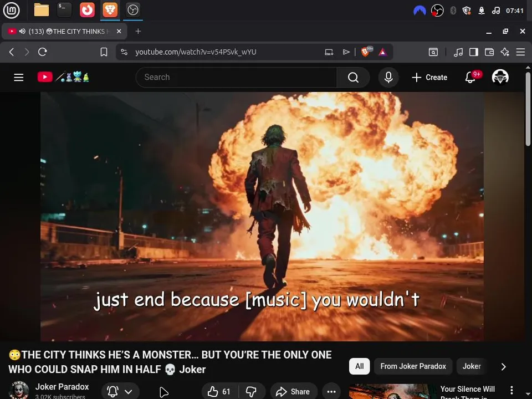Open Joker Paradox channel name link
The height and width of the screenshot is (399, 532).
pyautogui.click(x=62, y=387)
